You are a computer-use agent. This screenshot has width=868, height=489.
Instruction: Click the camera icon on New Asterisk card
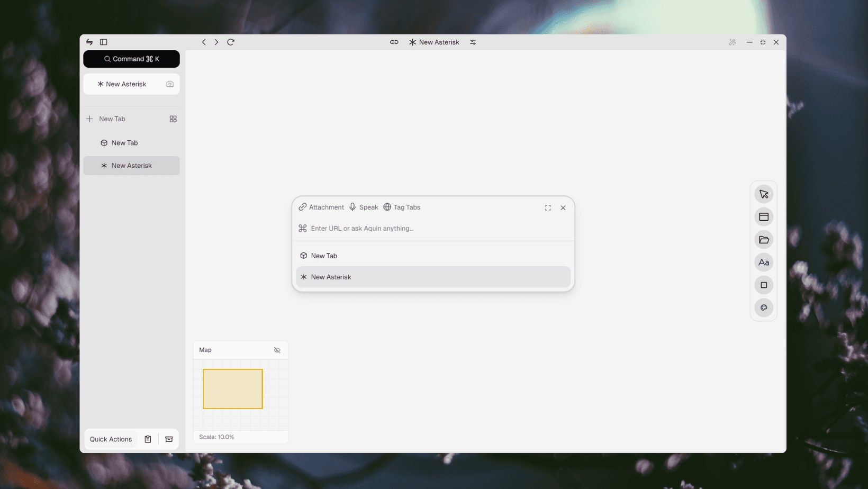pyautogui.click(x=170, y=84)
